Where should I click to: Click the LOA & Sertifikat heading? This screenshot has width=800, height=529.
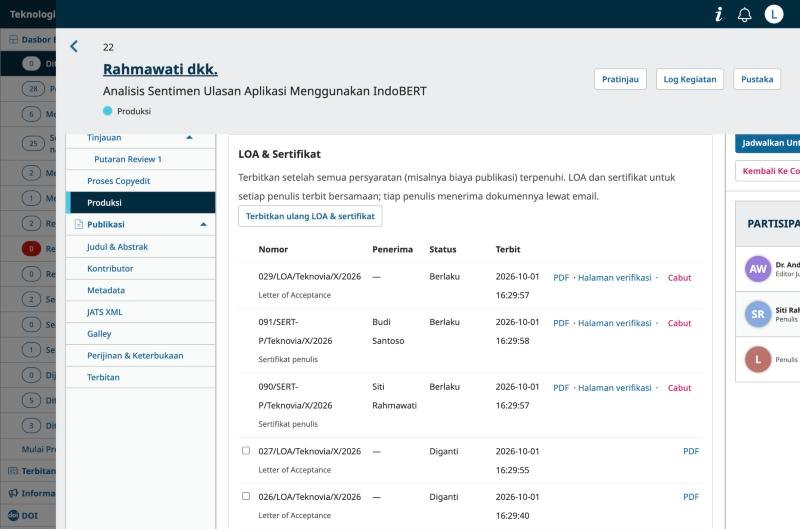pos(279,154)
